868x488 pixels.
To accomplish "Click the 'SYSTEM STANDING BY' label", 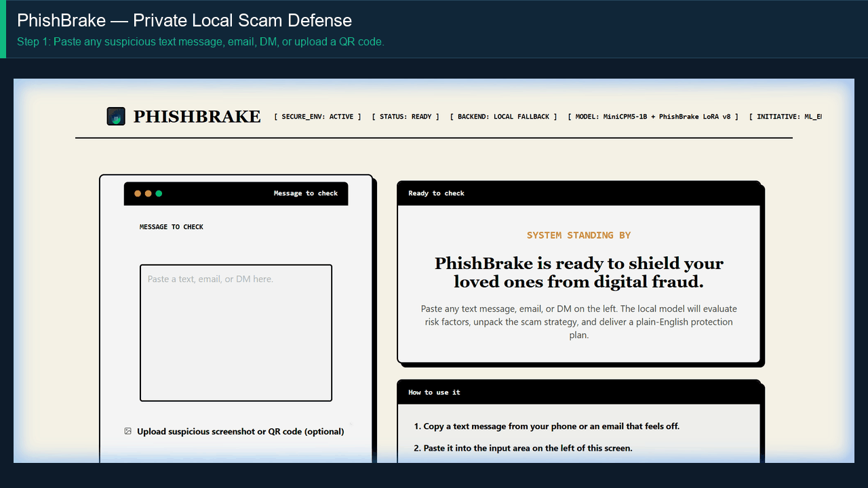I will (x=578, y=235).
